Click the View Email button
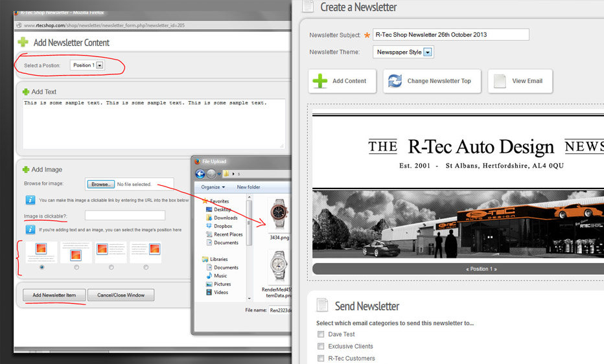The width and height of the screenshot is (604, 364). (x=520, y=81)
